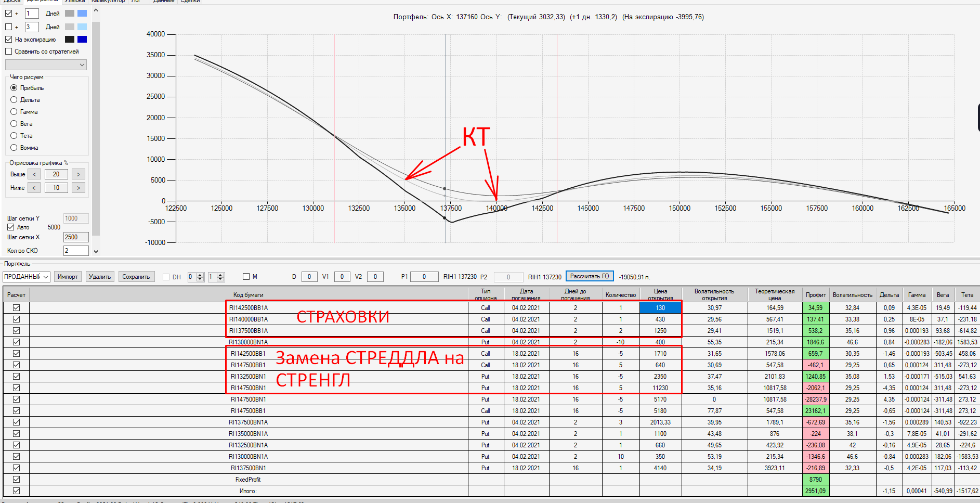Click the Профит column header

(x=816, y=295)
